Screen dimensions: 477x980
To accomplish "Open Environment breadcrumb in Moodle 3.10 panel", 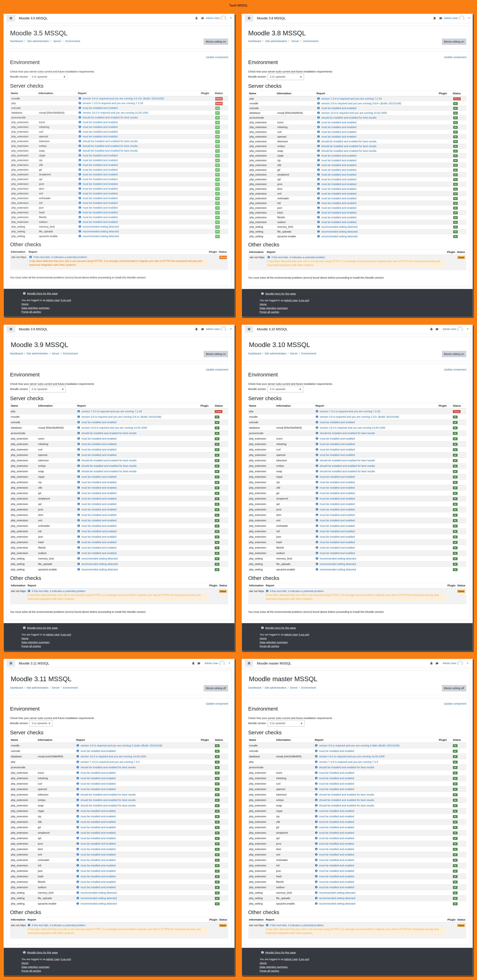I will (309, 353).
